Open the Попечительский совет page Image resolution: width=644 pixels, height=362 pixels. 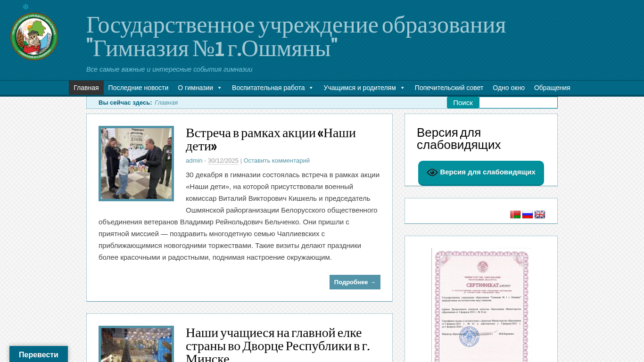(x=449, y=88)
